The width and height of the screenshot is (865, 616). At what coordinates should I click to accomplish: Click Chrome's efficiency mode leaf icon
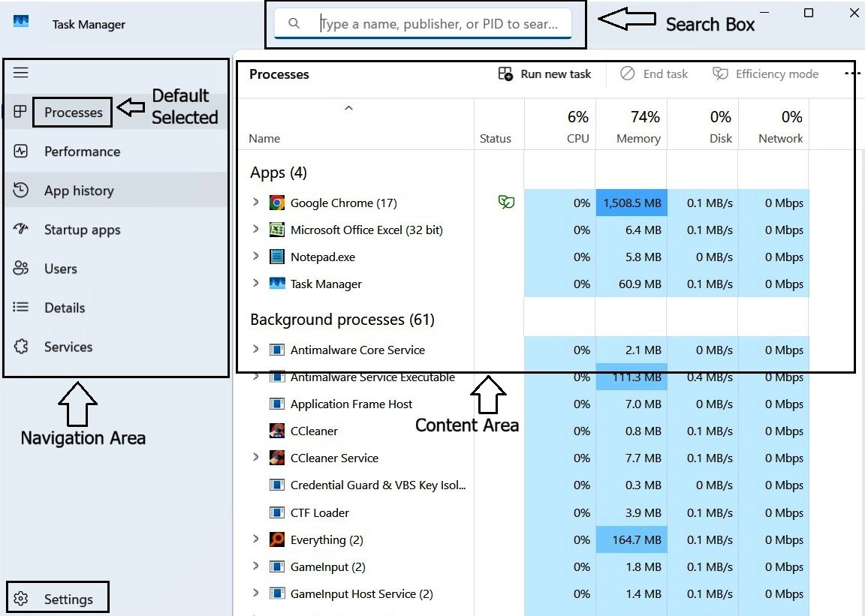click(x=506, y=203)
